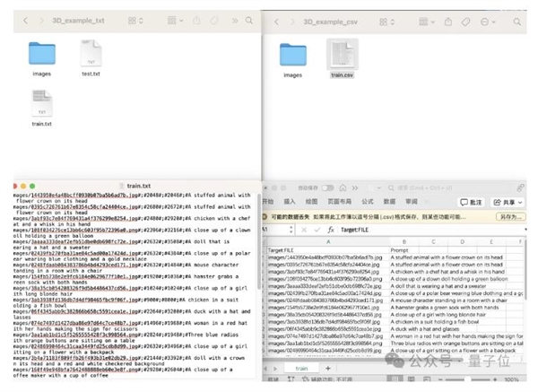The width and height of the screenshot is (538, 392).
Task: Show more toolbar items in 3D_example_txt window
Action: pos(235,21)
